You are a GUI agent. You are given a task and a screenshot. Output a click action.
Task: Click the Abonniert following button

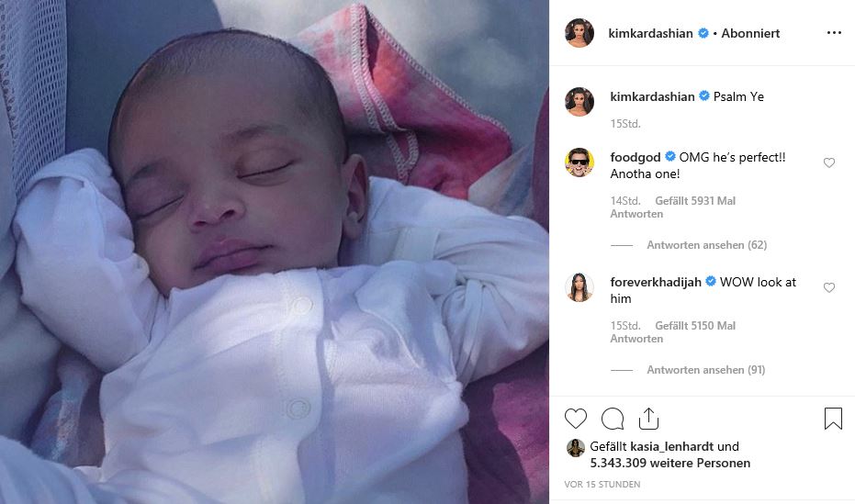coord(750,33)
